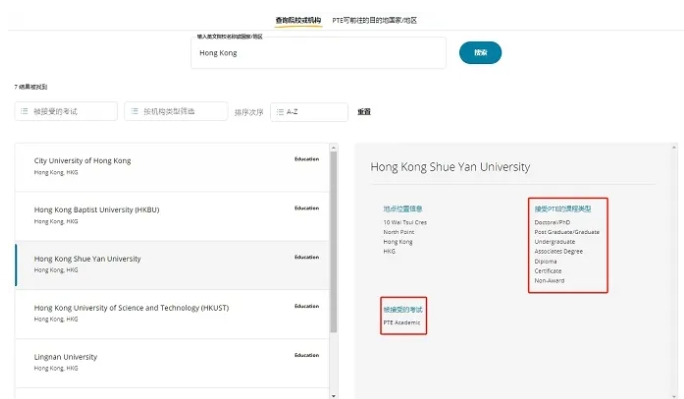Click the Diploma course type
684x399 pixels.
point(546,261)
